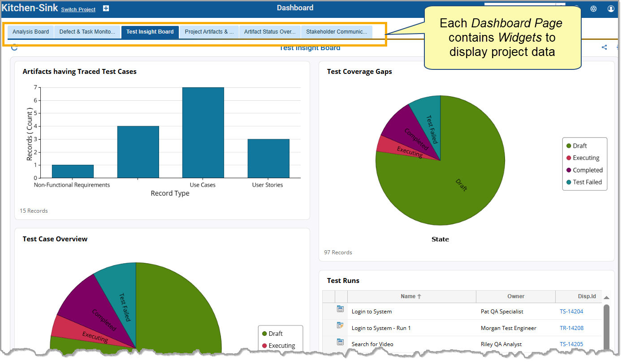The width and height of the screenshot is (622, 364).
Task: Click the share icon for Test Insight Board
Action: coord(604,47)
